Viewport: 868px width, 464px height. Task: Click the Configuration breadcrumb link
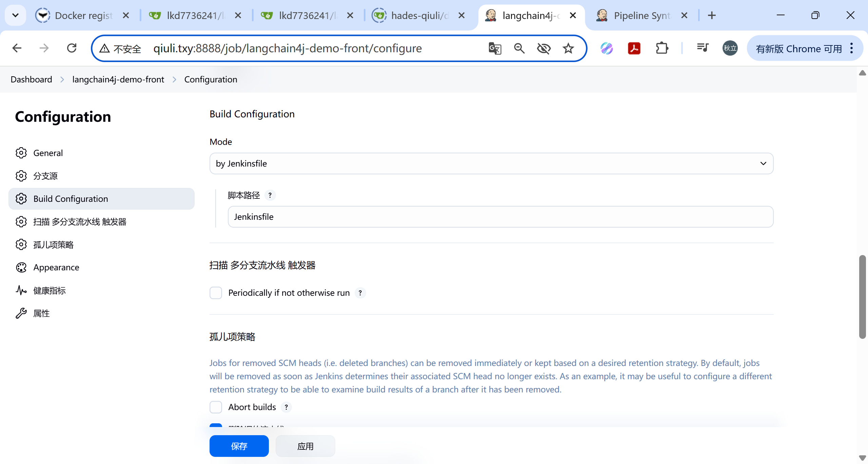coord(211,79)
